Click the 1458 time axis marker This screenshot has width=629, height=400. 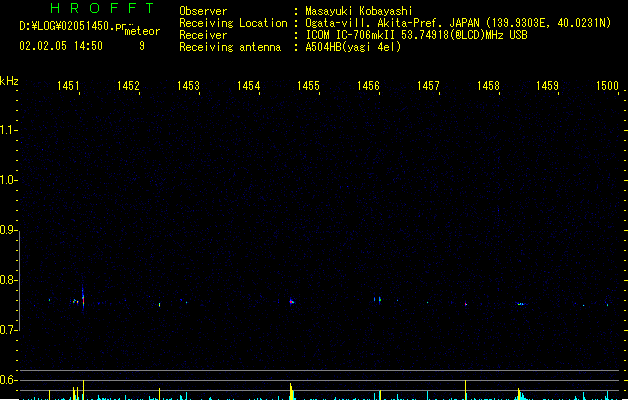coord(488,85)
